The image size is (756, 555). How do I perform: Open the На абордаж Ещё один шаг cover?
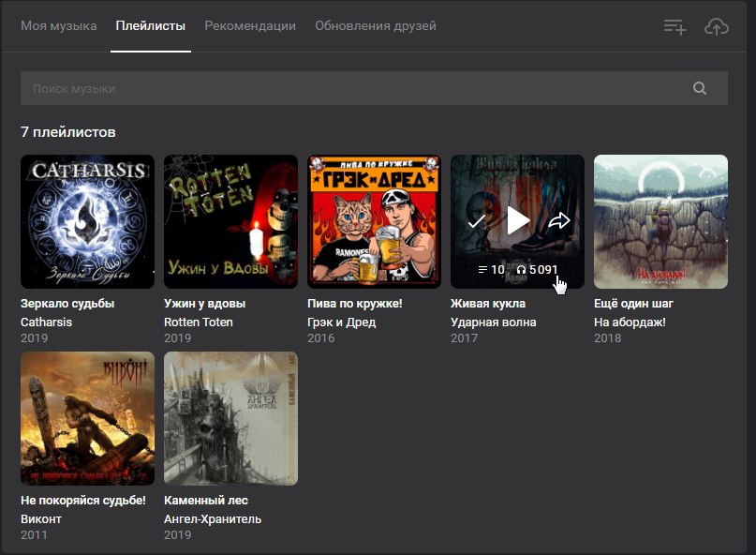tap(661, 221)
